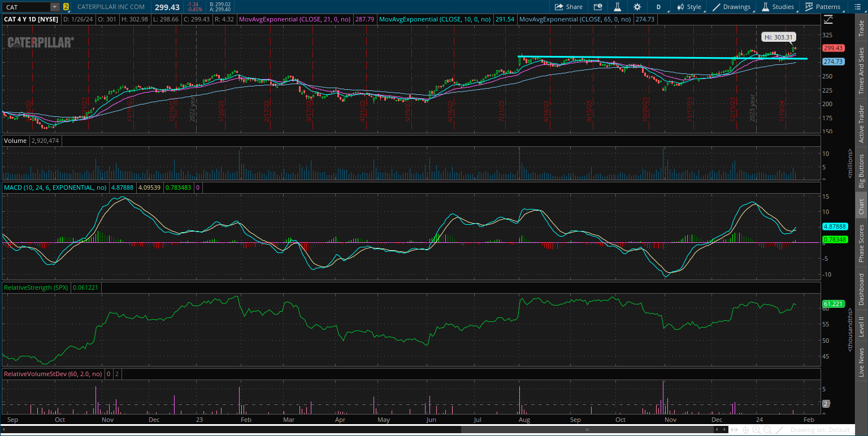Select the line drawing tool icon
The height and width of the screenshot is (436, 868).
pyautogui.click(x=778, y=430)
